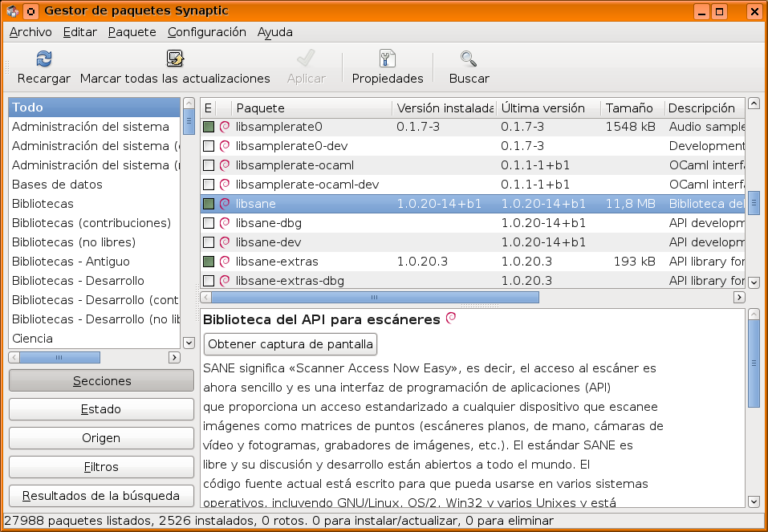Image resolution: width=768 pixels, height=532 pixels.
Task: Select Bibliotecas section
Action: click(95, 204)
